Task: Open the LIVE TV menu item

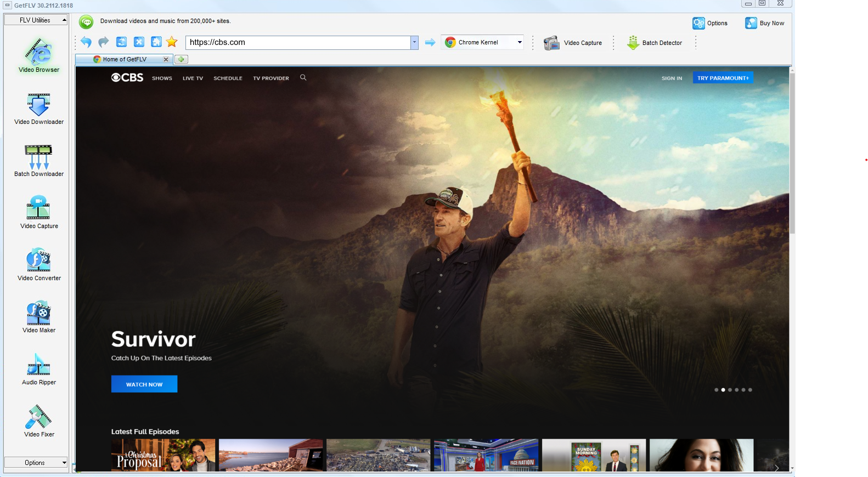Action: (x=193, y=78)
